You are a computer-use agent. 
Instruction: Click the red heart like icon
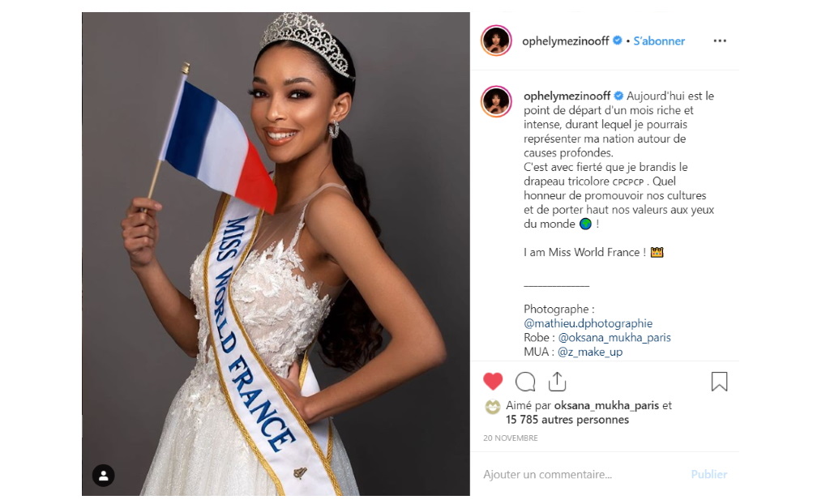pos(492,381)
